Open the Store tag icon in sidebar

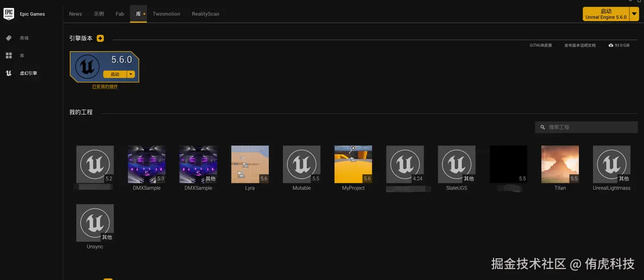pyautogui.click(x=9, y=38)
